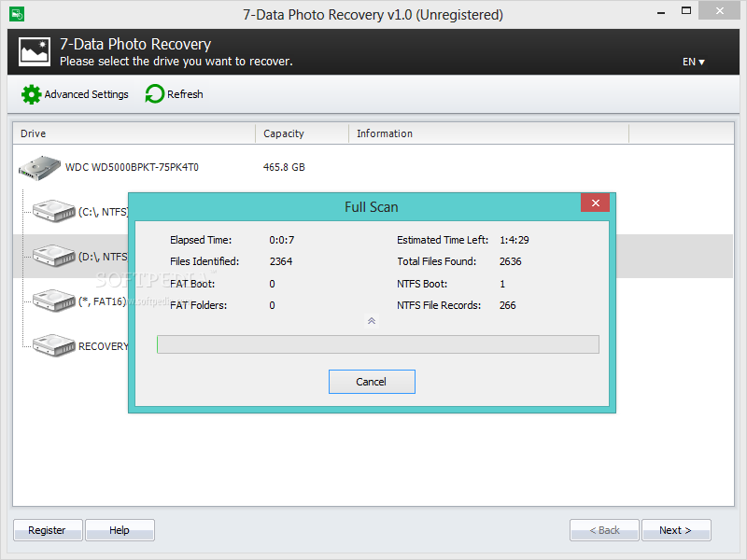
Task: Click the (*, FAT16) partition label
Action: (102, 301)
